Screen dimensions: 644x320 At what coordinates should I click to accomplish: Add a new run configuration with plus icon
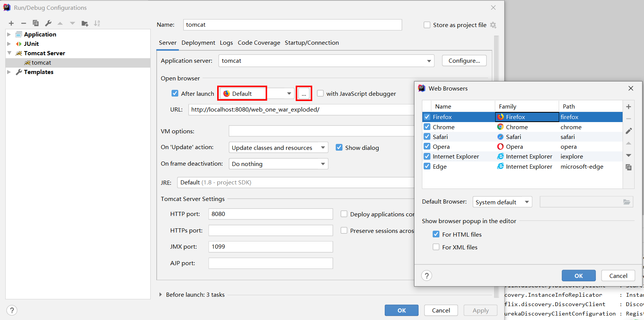click(x=11, y=23)
